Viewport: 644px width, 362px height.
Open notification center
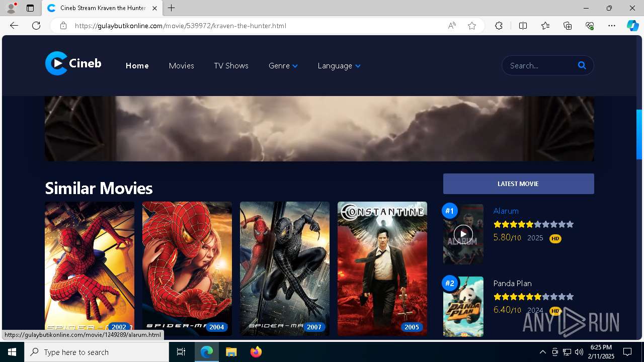pos(627,352)
